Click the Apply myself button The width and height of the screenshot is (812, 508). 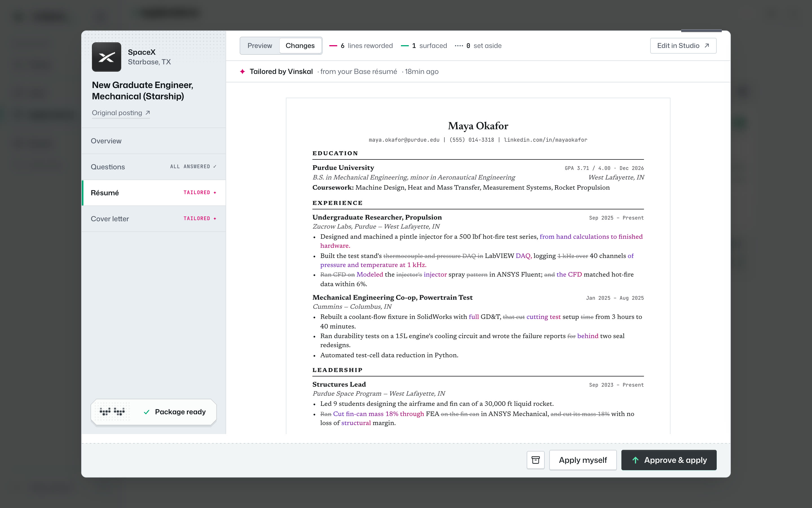[x=583, y=460]
